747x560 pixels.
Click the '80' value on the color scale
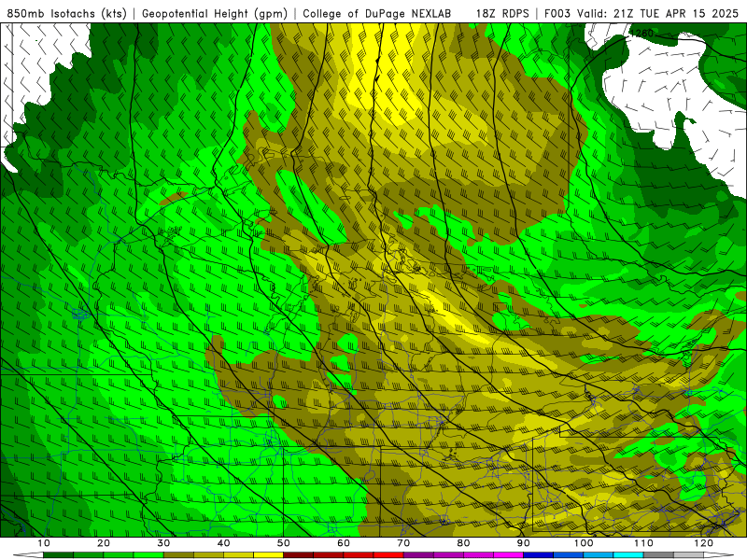point(463,543)
